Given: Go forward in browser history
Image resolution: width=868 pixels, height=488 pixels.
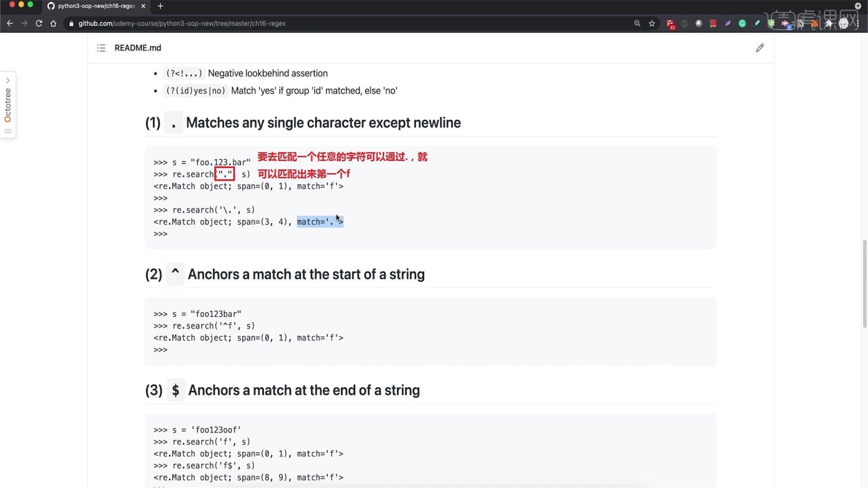Looking at the screenshot, I should click(24, 23).
